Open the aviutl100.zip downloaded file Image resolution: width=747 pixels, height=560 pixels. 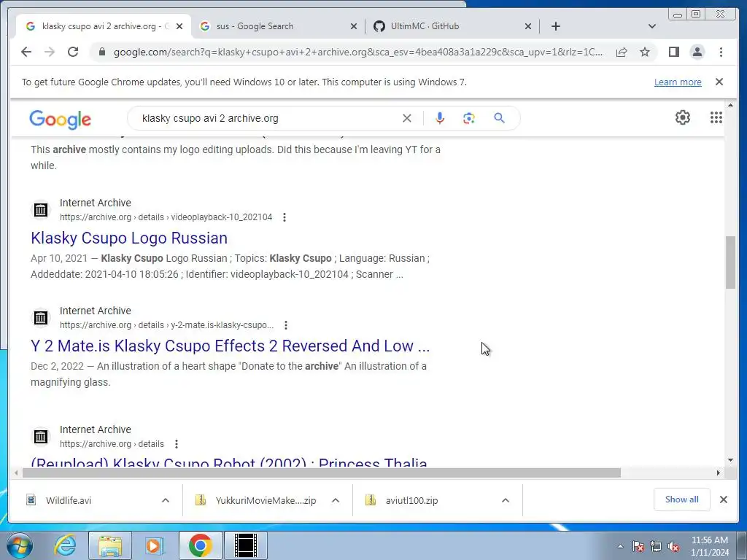click(411, 500)
